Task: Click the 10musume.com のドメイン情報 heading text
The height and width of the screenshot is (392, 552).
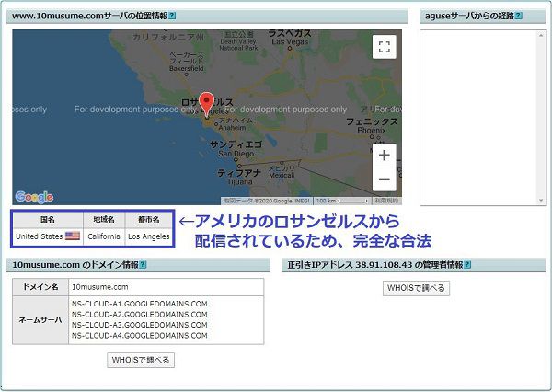Action: pyautogui.click(x=75, y=264)
